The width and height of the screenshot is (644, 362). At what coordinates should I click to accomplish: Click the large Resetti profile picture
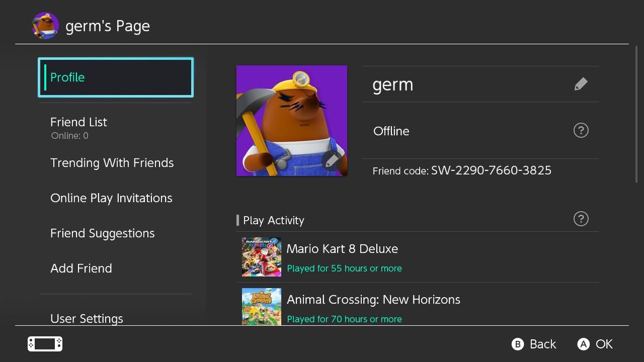292,121
